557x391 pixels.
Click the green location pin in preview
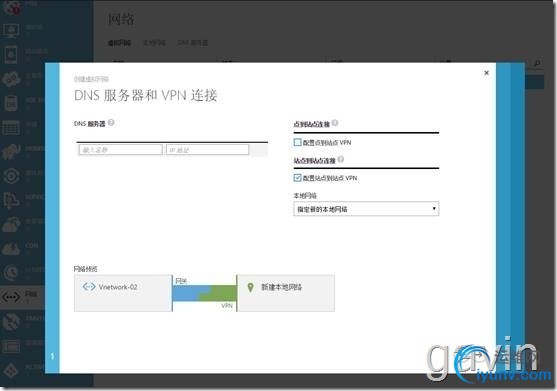tap(250, 287)
